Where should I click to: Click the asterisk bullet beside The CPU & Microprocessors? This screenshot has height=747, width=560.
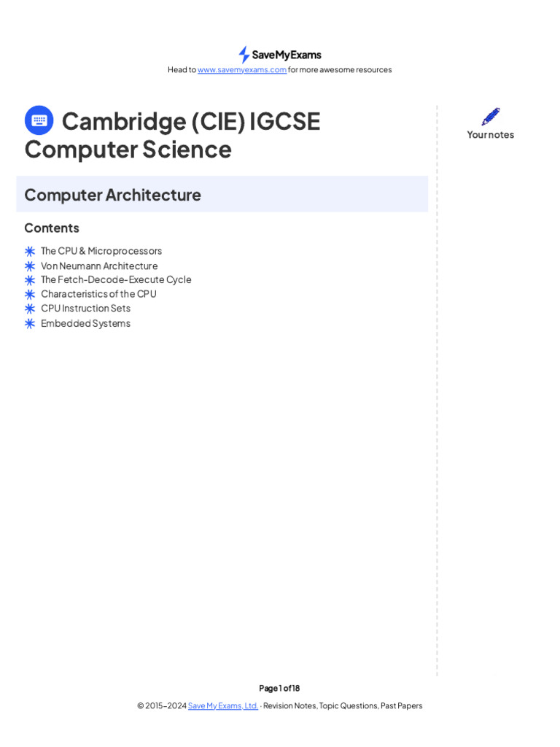[x=30, y=251]
